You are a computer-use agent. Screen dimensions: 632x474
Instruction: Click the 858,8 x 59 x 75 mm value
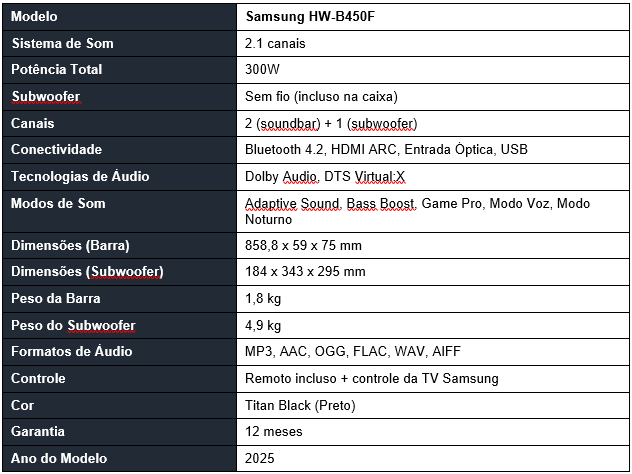304,245
